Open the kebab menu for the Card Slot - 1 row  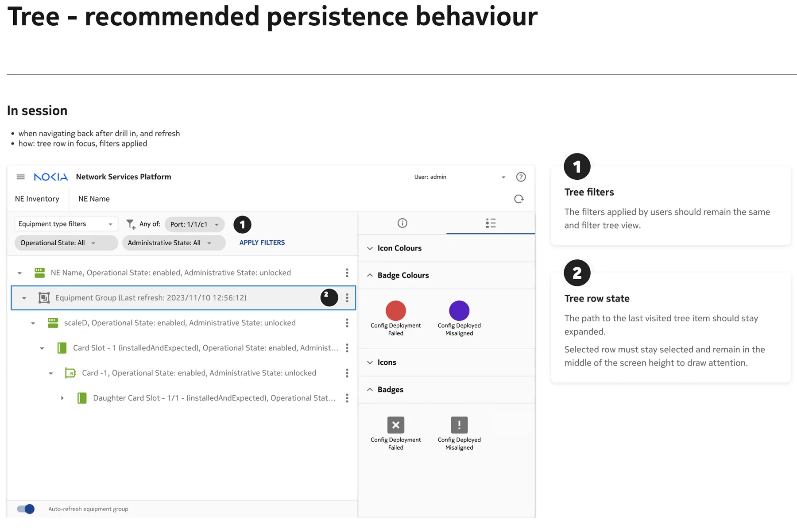(347, 348)
